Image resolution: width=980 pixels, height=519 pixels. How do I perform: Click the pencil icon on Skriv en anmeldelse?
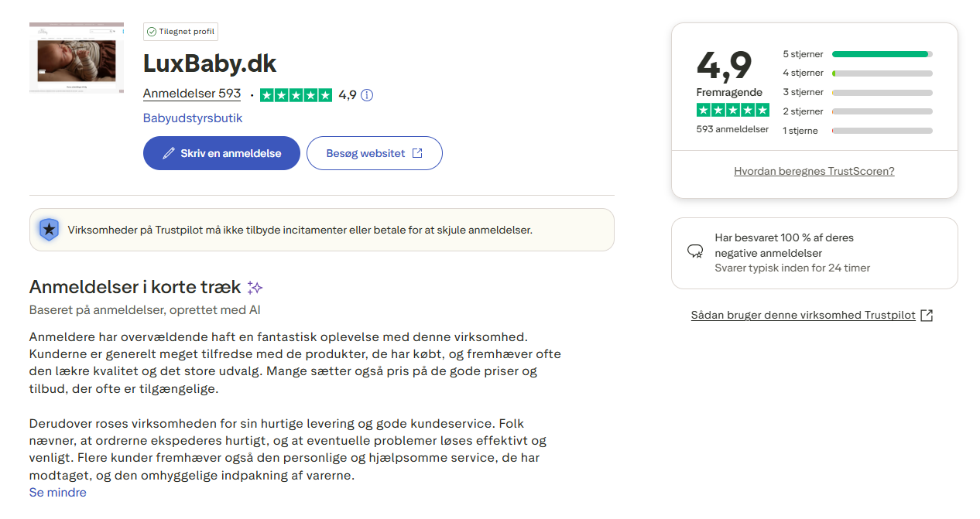(x=168, y=153)
